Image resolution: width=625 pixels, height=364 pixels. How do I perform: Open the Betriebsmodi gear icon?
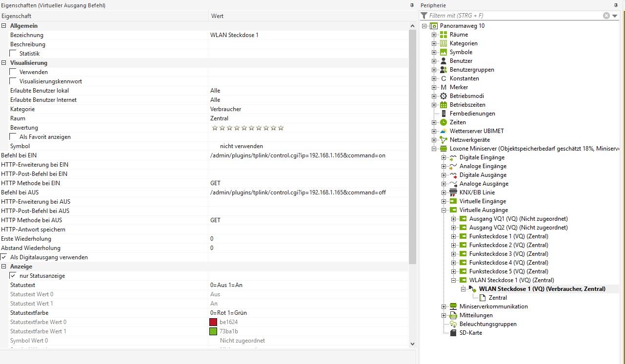coord(443,96)
